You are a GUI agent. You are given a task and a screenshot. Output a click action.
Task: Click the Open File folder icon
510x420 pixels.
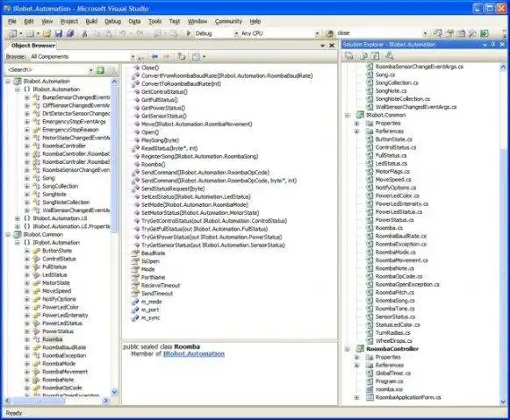coord(47,33)
